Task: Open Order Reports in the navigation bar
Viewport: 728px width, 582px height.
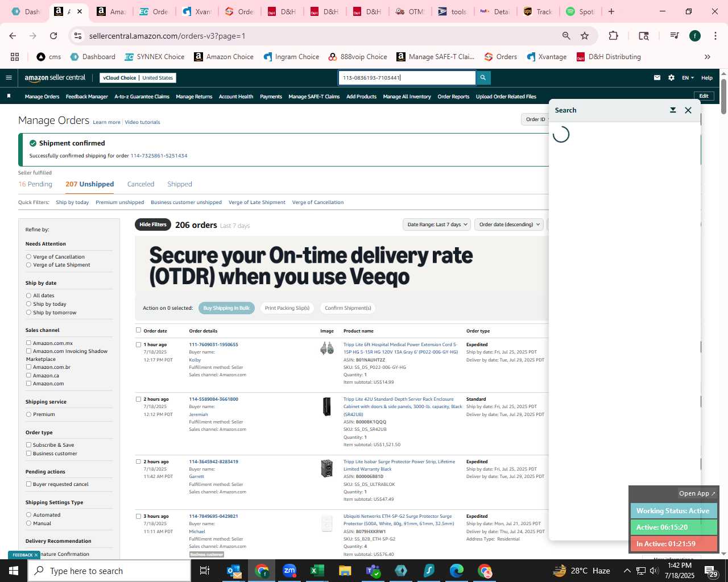Action: point(453,97)
